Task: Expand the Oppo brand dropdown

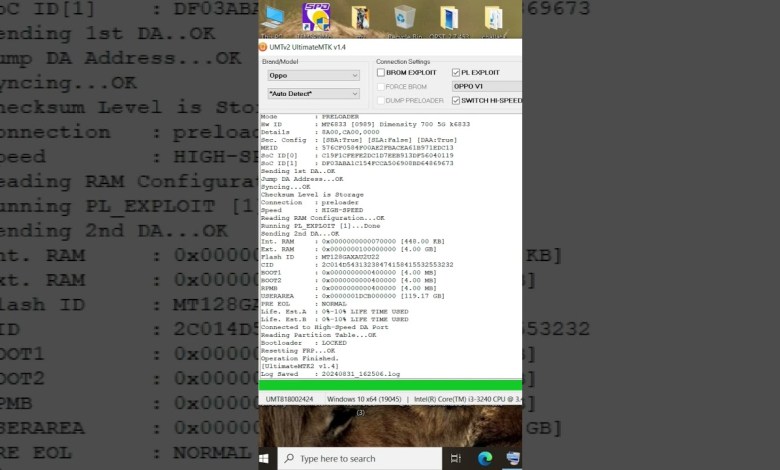Action: [313, 75]
